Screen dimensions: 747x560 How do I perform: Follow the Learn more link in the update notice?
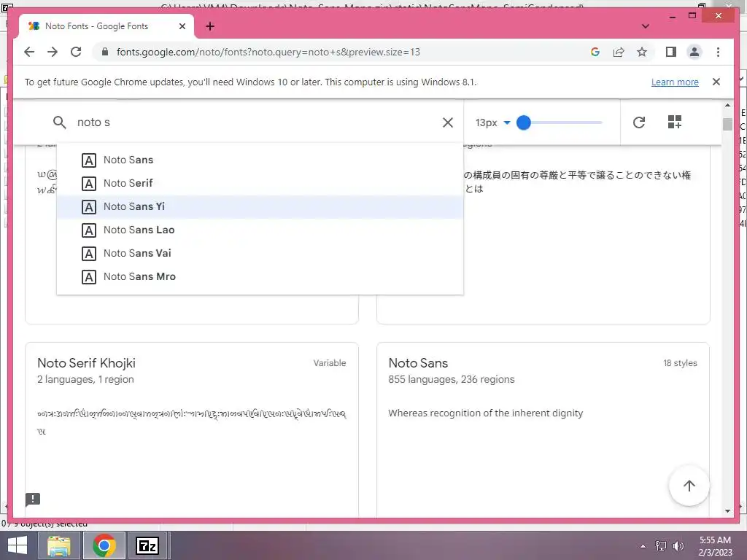[675, 82]
